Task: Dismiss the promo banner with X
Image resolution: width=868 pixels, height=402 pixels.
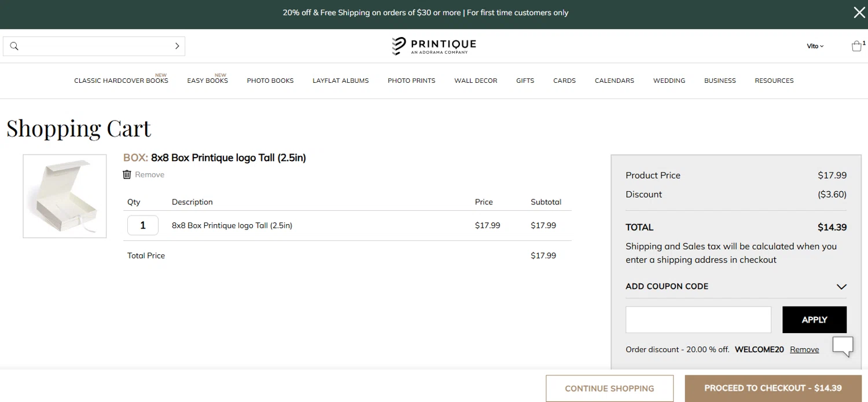Action: coord(859,13)
